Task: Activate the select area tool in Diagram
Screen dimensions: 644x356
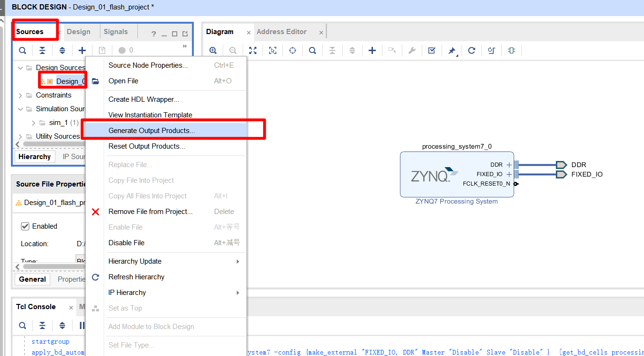Action: coord(273,50)
